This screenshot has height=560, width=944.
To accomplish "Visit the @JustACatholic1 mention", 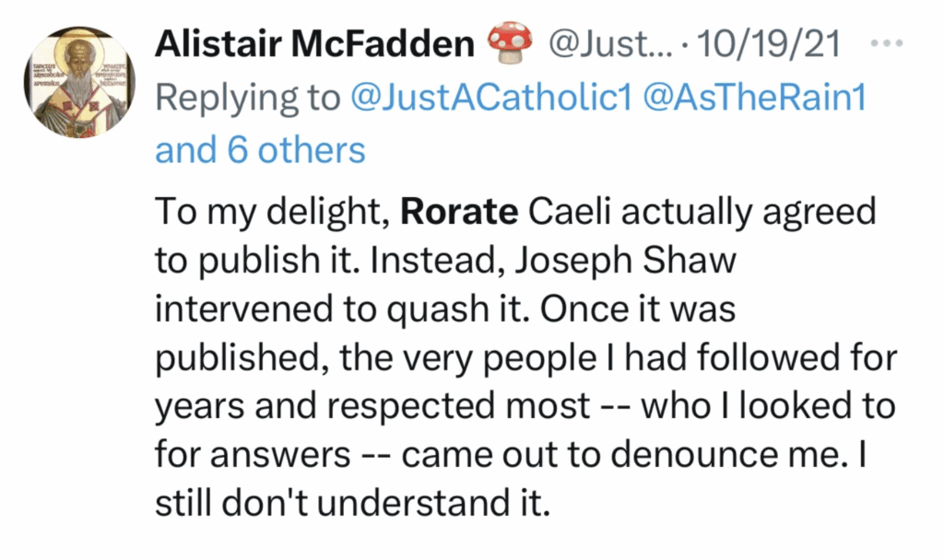I will [x=491, y=98].
